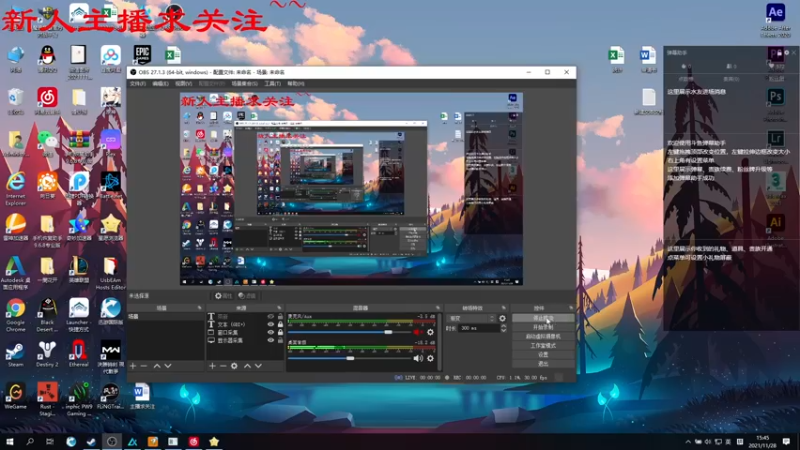The image size is (800, 450).
Task: Click Mic/Aux volume slider handle
Action: [x=388, y=332]
